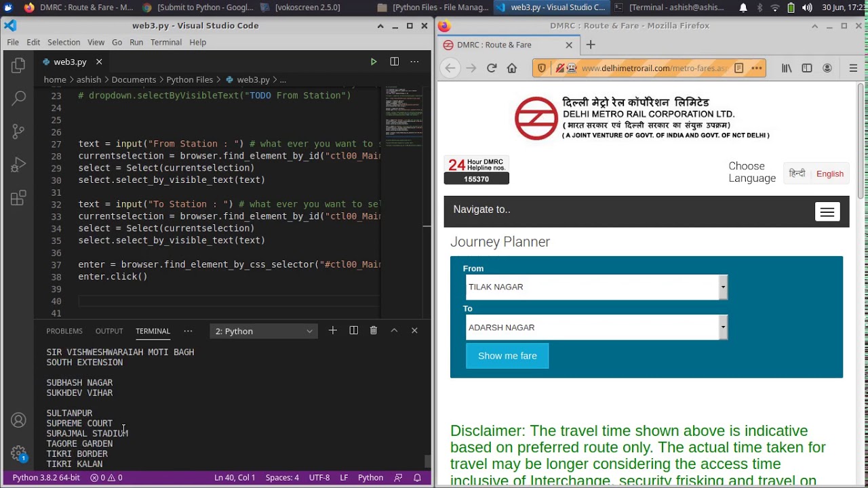Open the Edit menu

pyautogui.click(x=33, y=42)
